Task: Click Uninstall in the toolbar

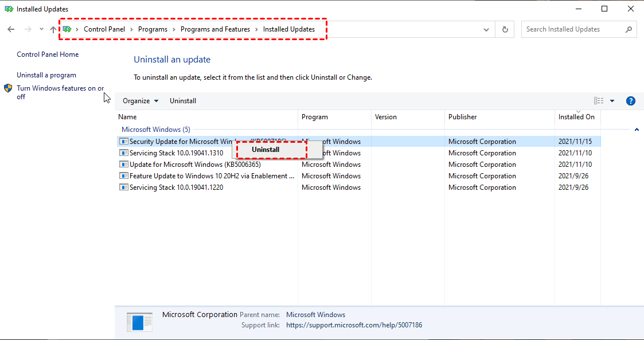Action: 183,101
